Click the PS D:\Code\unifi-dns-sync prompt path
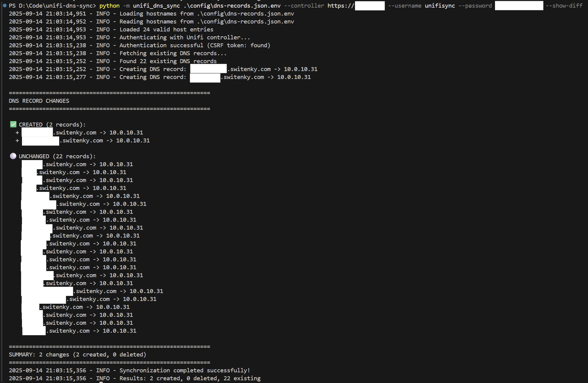Image resolution: width=588 pixels, height=383 pixels. (52, 6)
